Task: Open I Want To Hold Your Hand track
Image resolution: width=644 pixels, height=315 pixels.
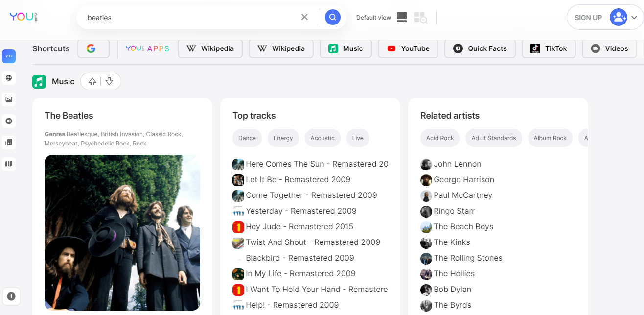Action: (317, 290)
